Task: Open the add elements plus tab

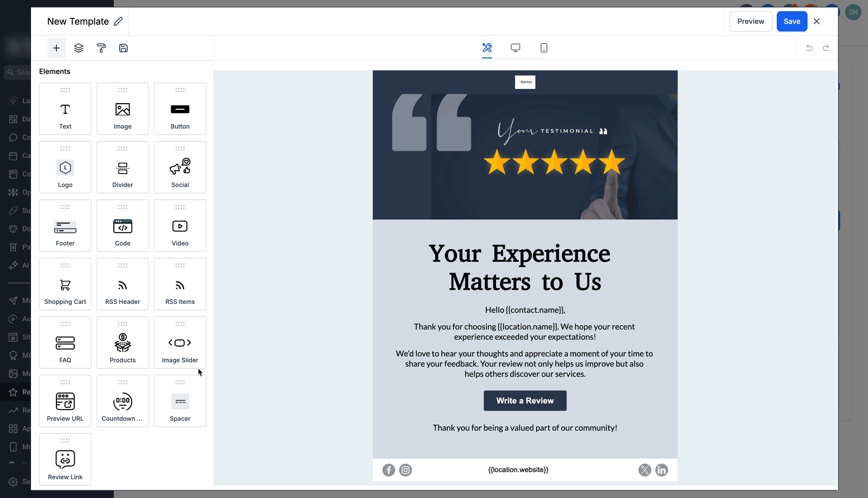Action: click(x=56, y=48)
